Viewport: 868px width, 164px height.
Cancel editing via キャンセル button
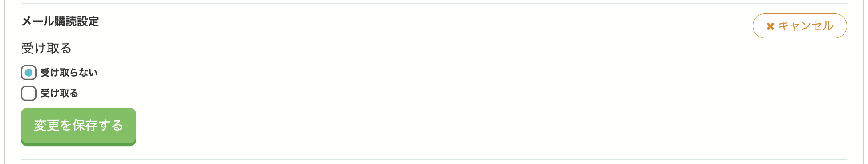[x=799, y=26]
